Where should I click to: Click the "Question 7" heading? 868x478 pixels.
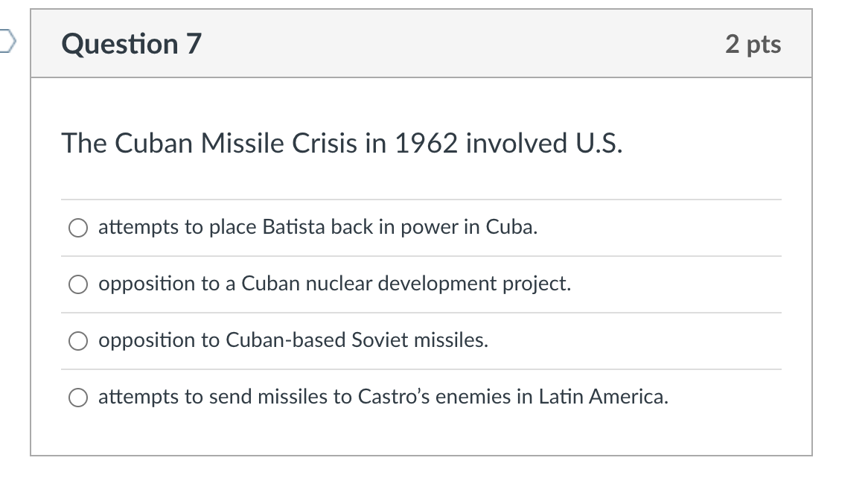(x=131, y=44)
